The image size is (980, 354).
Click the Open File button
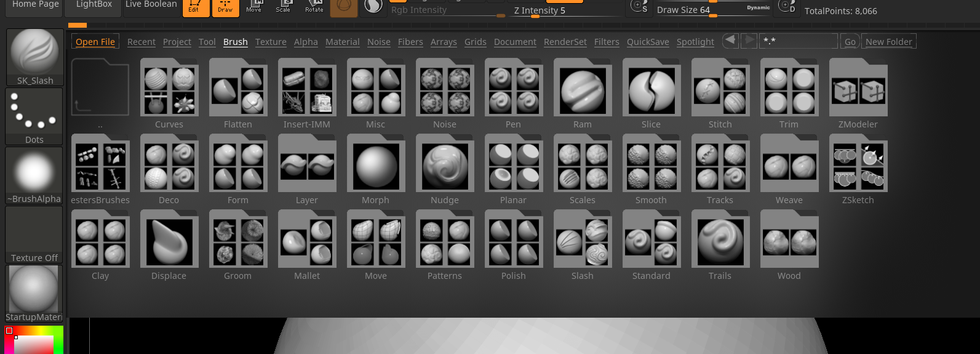coord(95,42)
